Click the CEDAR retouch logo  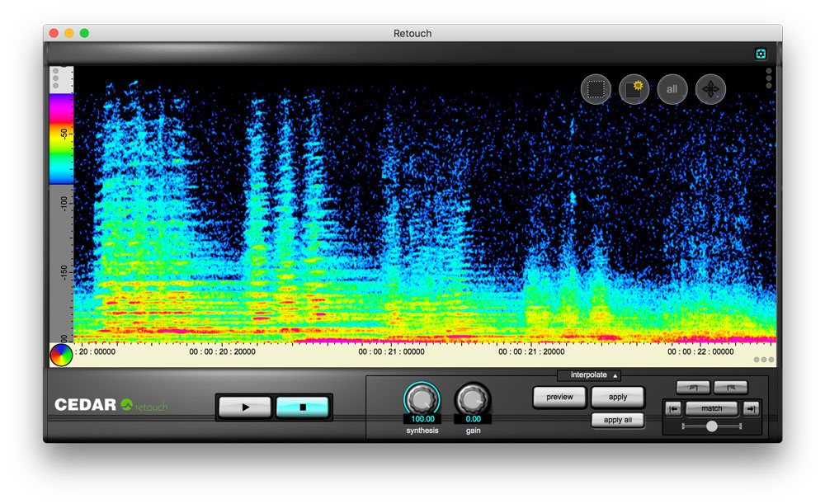point(111,405)
